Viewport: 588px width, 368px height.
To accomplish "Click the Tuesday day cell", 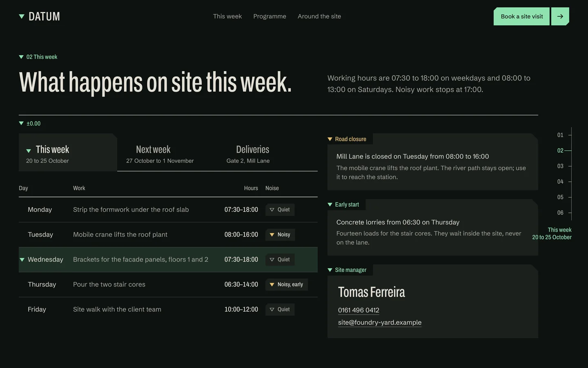I will [x=40, y=235].
